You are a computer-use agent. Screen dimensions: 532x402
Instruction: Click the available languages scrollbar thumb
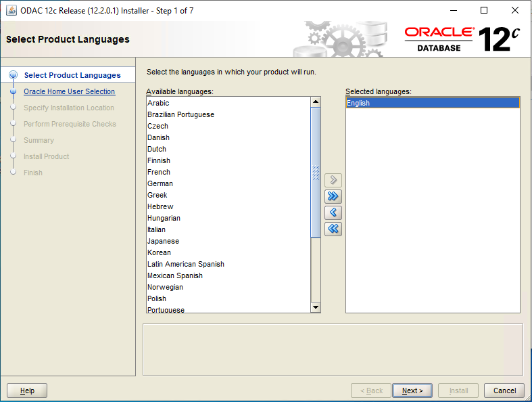point(316,173)
